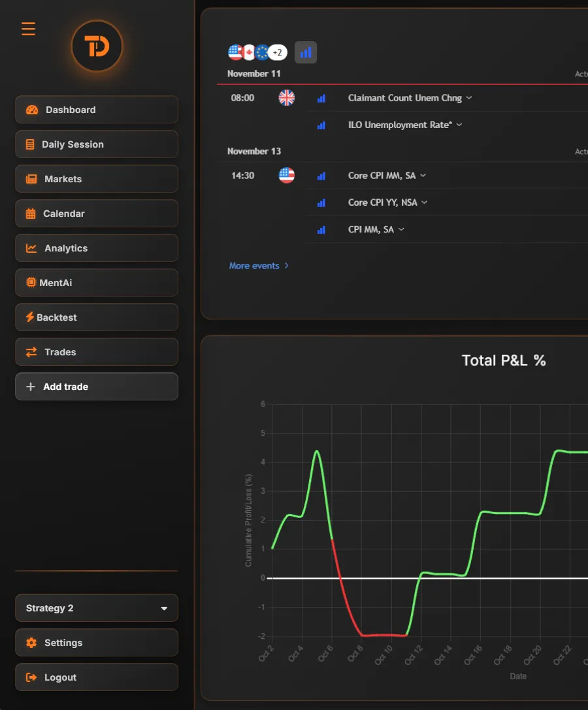Click the MentAi chip icon
588x710 pixels.
[31, 283]
